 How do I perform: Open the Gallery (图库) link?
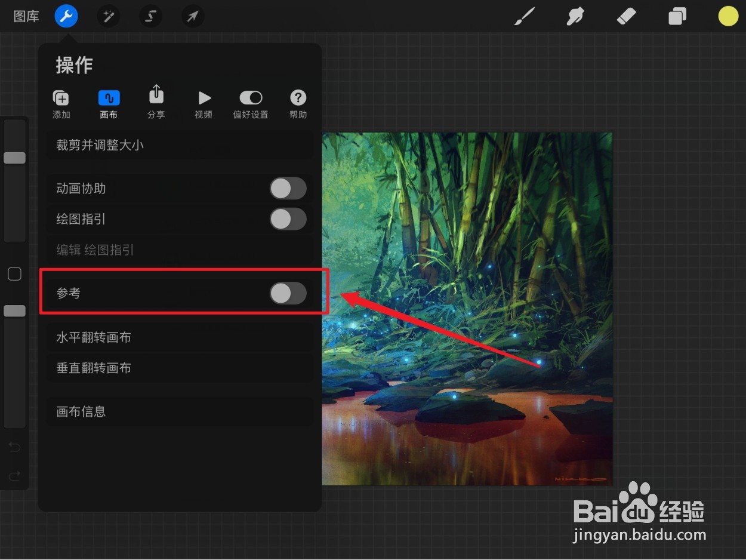[26, 16]
